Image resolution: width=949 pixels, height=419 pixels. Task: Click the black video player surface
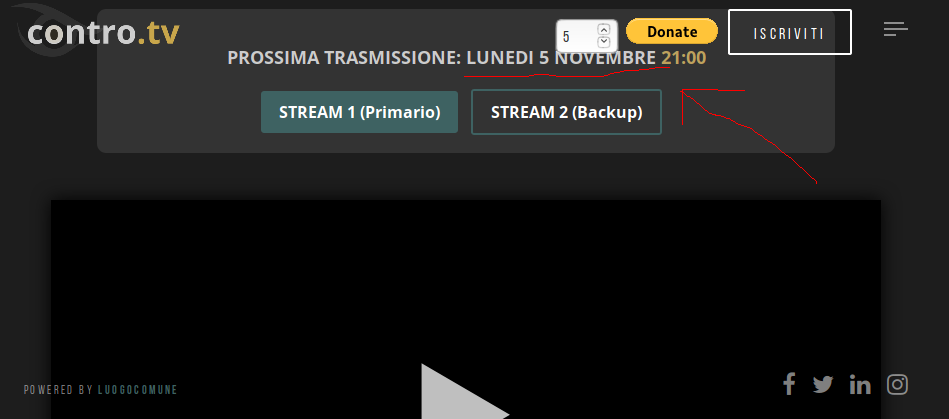coord(465,309)
